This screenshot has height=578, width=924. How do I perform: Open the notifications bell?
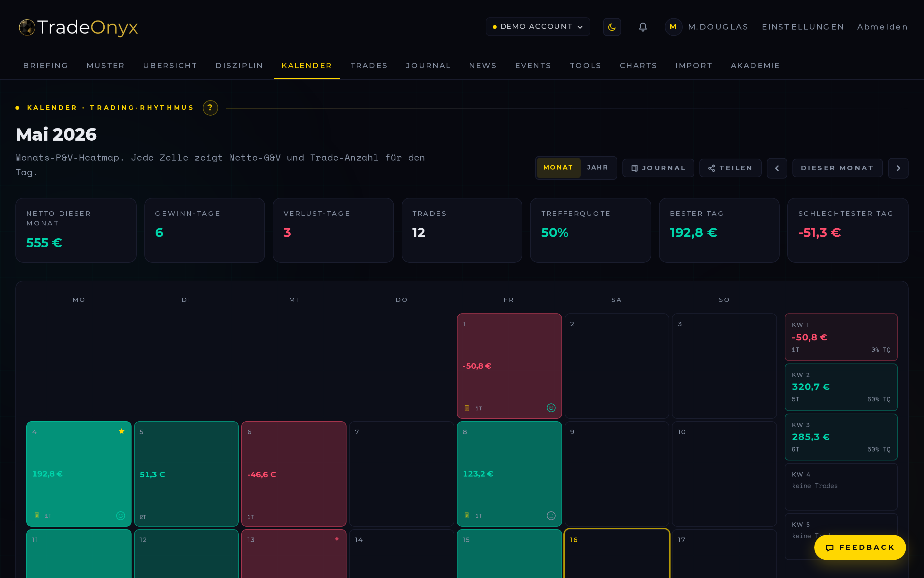[x=643, y=27]
